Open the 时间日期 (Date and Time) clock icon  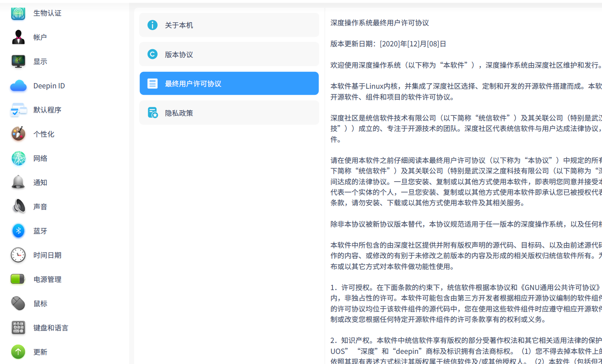(18, 255)
